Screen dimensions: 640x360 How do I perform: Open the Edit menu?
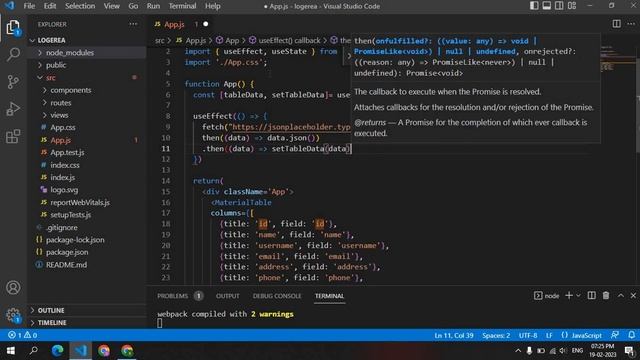pyautogui.click(x=50, y=6)
